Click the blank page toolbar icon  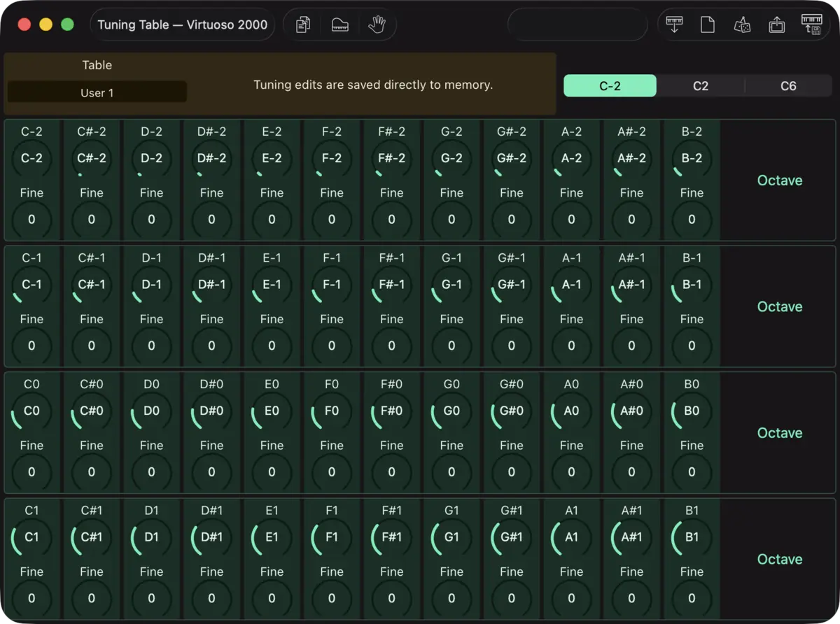tap(708, 25)
